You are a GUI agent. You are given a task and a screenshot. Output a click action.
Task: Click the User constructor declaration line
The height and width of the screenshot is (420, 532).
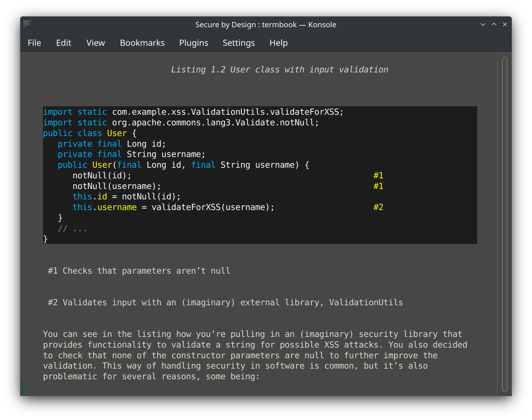click(184, 165)
